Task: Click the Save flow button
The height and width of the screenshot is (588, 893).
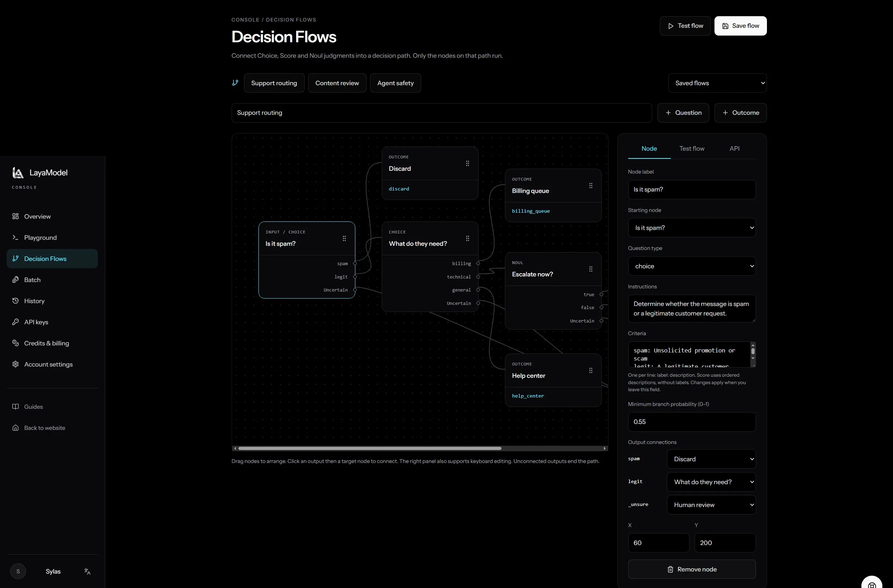Action: [740, 26]
